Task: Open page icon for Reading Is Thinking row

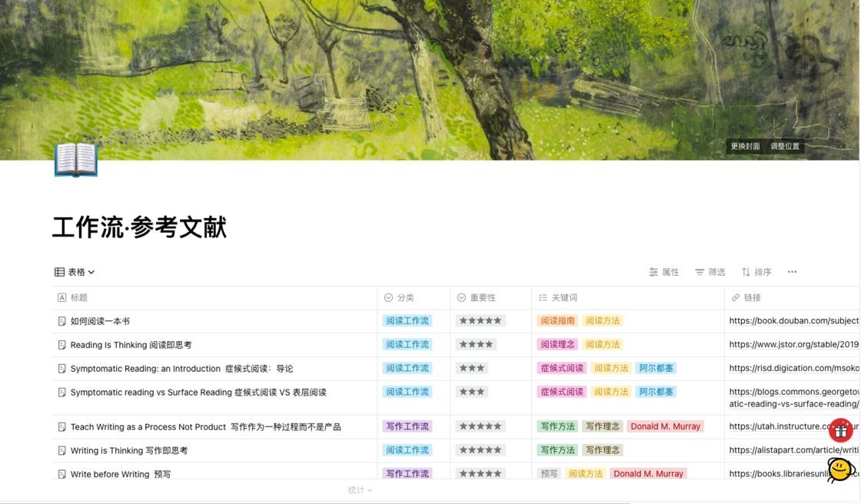Action: coord(62,345)
